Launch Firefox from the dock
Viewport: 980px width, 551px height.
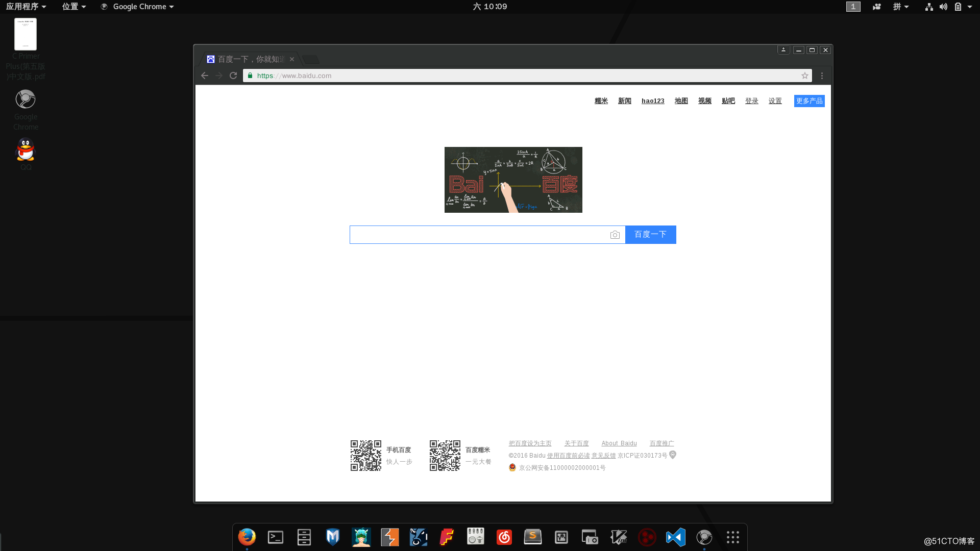pyautogui.click(x=247, y=537)
